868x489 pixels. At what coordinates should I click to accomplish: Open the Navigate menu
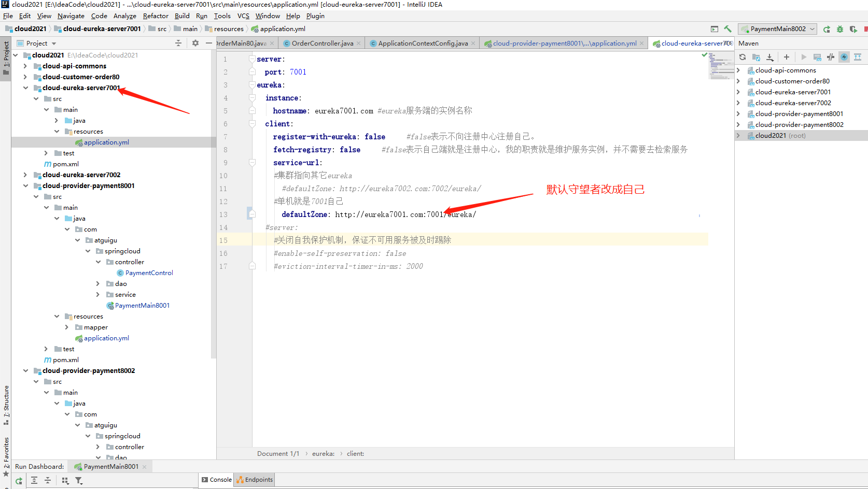coord(71,16)
